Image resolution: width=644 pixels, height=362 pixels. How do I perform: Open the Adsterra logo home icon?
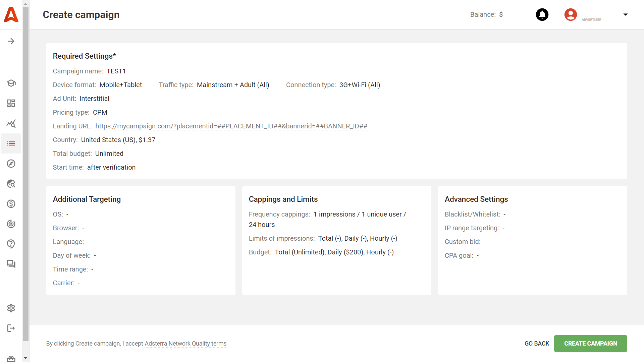pyautogui.click(x=11, y=14)
